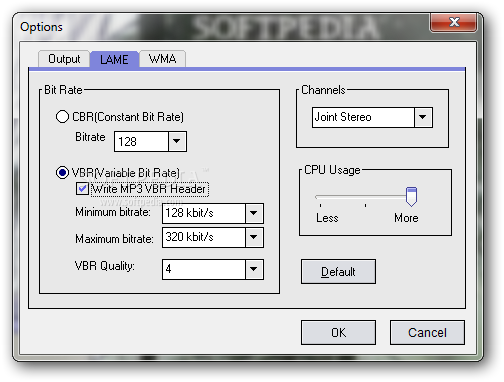This screenshot has height=382, width=504.
Task: Expand the Minimum bitrate dropdown
Action: (x=254, y=213)
